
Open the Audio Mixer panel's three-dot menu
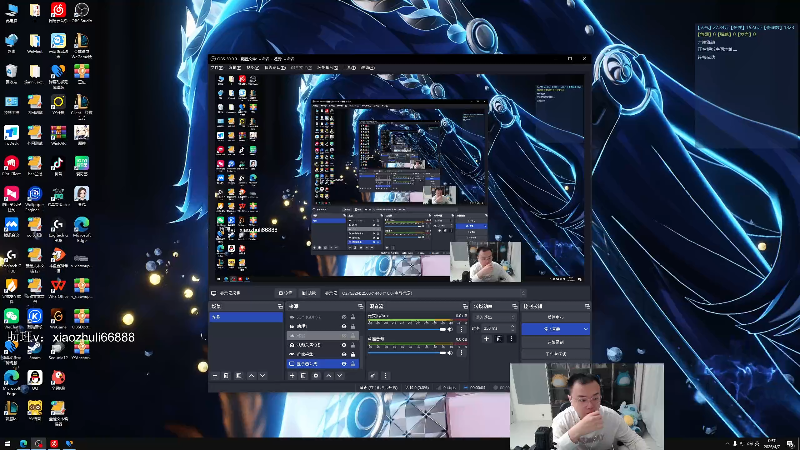[385, 376]
